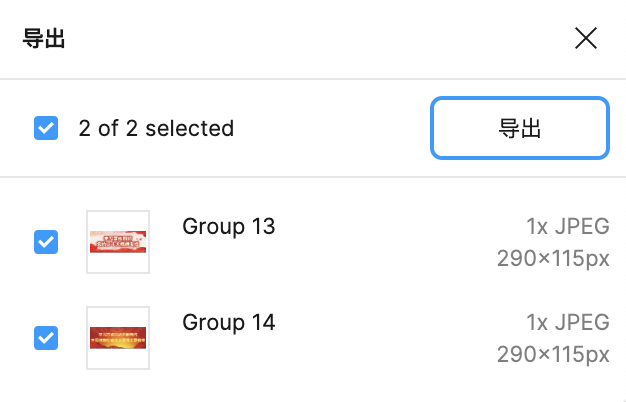Close the export dialog with the X
Image resolution: width=626 pixels, height=402 pixels.
(x=586, y=39)
